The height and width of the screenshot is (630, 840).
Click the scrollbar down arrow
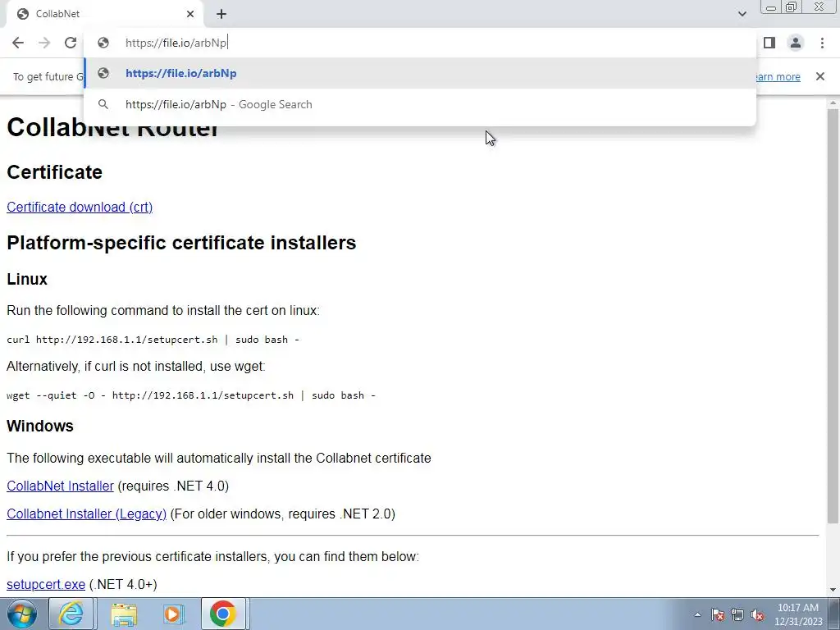pyautogui.click(x=833, y=590)
